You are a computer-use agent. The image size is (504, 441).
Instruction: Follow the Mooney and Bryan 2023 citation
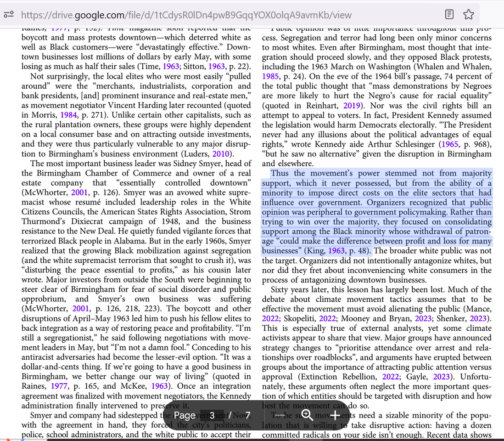point(423,318)
